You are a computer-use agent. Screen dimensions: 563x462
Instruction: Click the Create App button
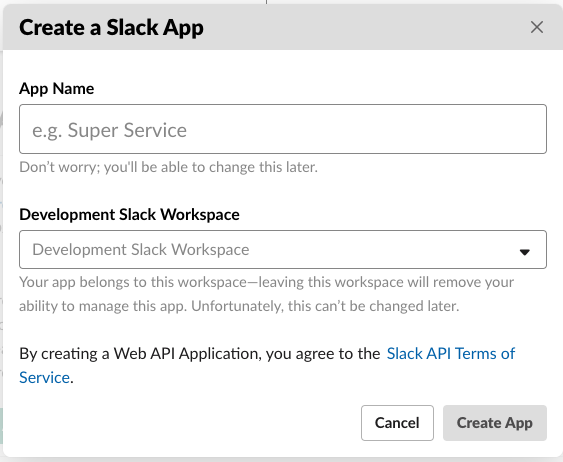(x=495, y=423)
